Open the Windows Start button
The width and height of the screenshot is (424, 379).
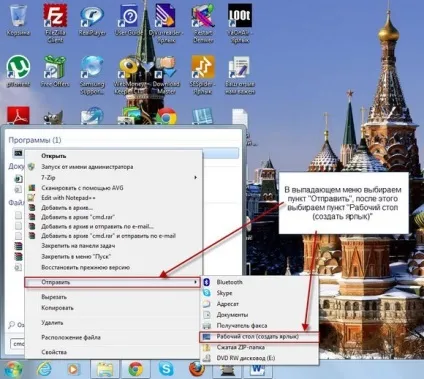pyautogui.click(x=13, y=369)
